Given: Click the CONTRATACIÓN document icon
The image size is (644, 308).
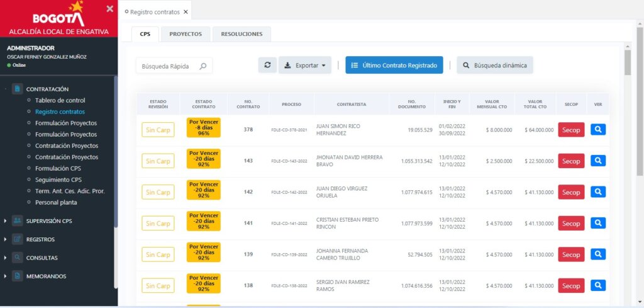Looking at the screenshot, I should pos(17,89).
